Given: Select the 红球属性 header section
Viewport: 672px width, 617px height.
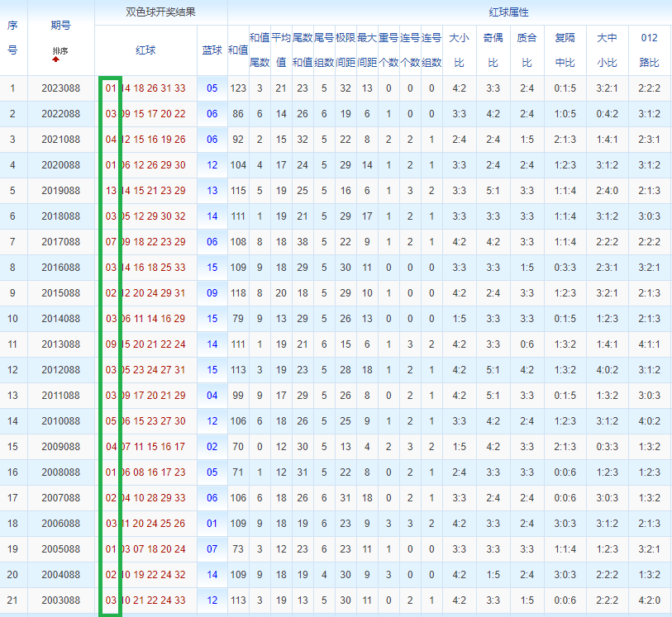Looking at the screenshot, I should [508, 12].
